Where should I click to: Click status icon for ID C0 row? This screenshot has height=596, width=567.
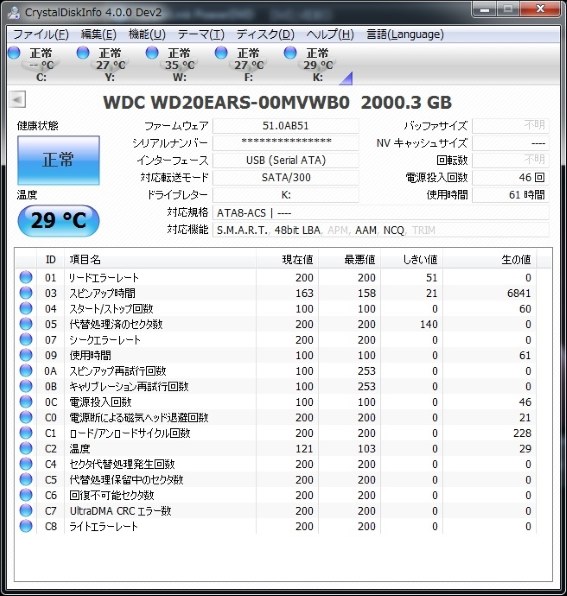(26, 417)
